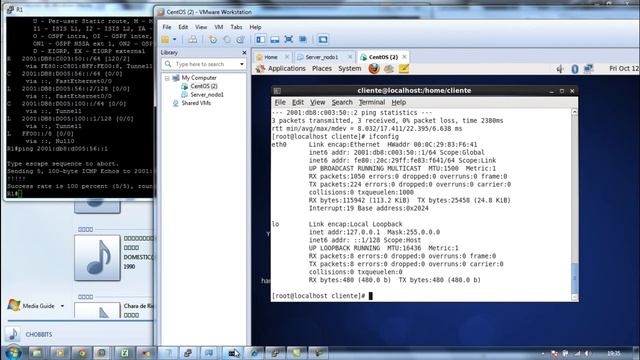This screenshot has height=360, width=640.
Task: Open VMware File menu
Action: coord(167,27)
